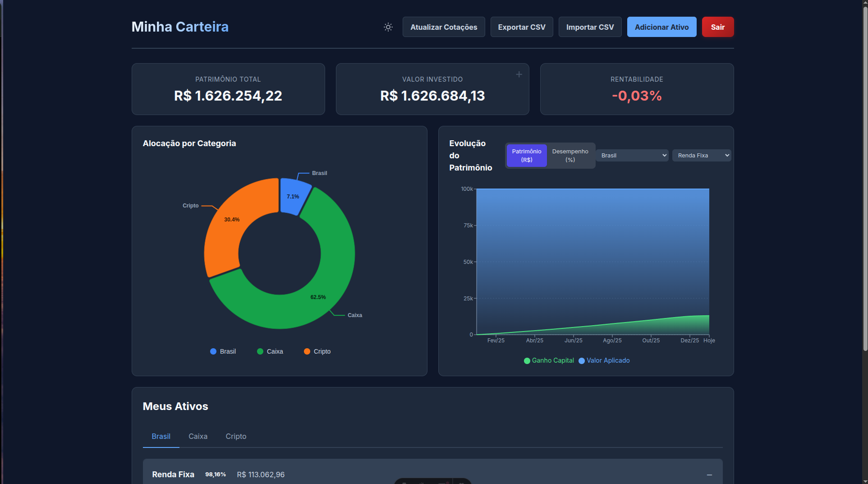Viewport: 868px width, 484px height.
Task: Hide Ganho Capital series via its legend
Action: (548, 360)
